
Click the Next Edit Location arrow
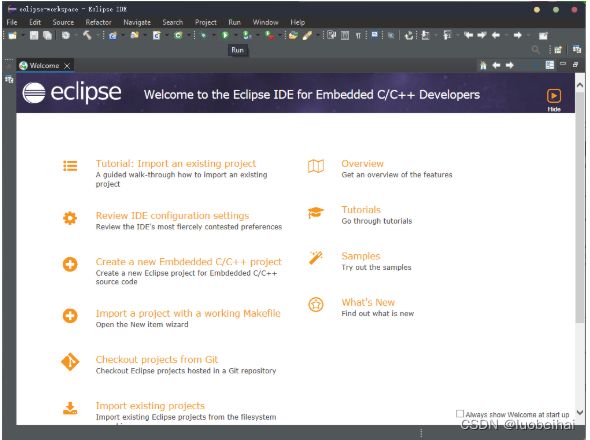coord(482,35)
